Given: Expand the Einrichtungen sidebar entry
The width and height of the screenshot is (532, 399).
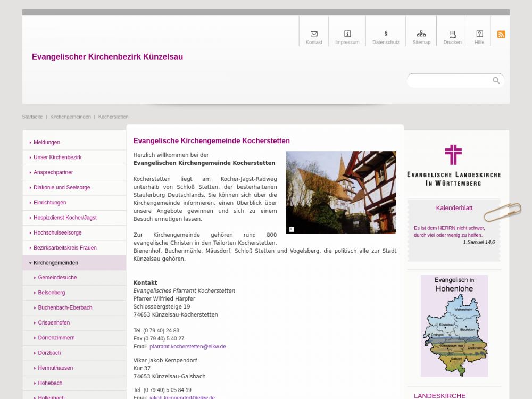Looking at the screenshot, I should pyautogui.click(x=49, y=203).
